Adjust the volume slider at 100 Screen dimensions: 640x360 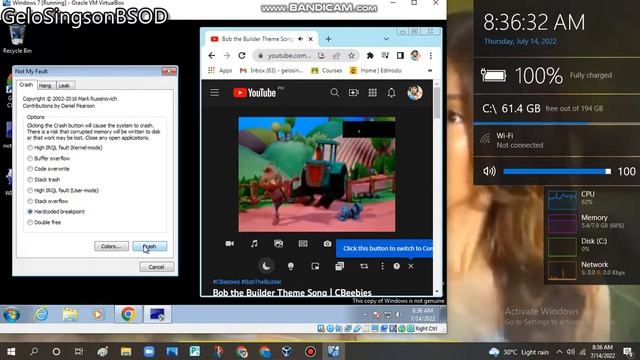557,171
